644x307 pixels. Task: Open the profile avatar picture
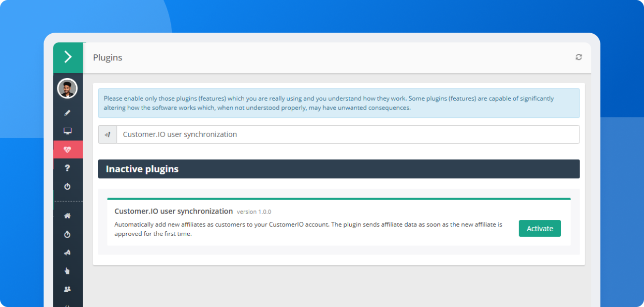click(67, 88)
